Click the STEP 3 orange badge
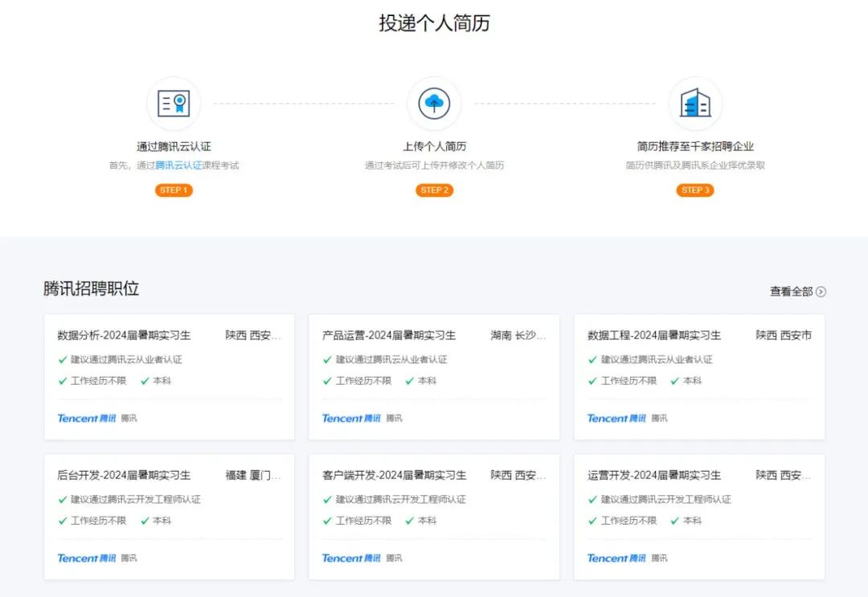Image resolution: width=868 pixels, height=597 pixels. point(695,190)
